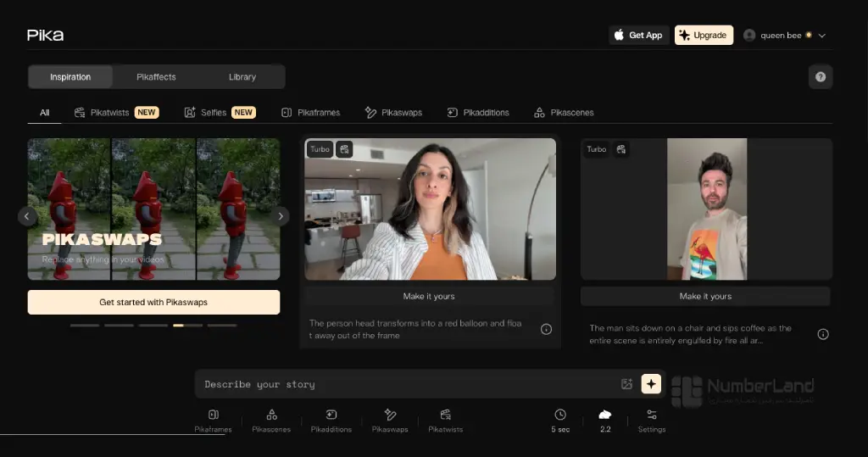Click Turbo badge on man video

(596, 149)
